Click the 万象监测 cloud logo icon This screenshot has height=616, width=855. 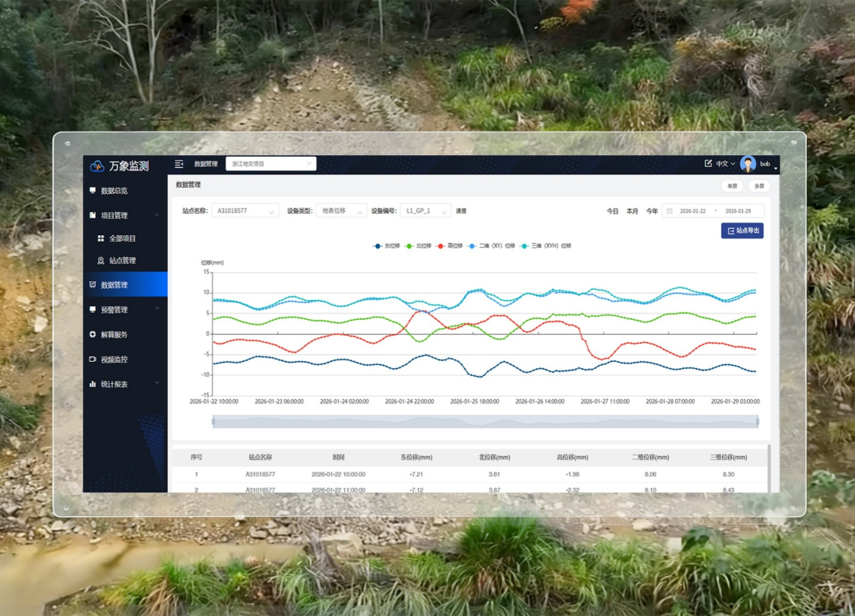[97, 165]
